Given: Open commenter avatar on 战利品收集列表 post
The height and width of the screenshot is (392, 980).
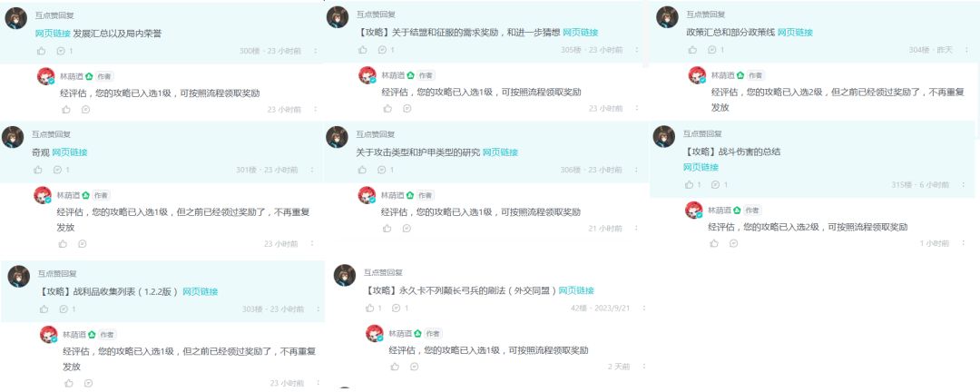Looking at the screenshot, I should coord(19,276).
